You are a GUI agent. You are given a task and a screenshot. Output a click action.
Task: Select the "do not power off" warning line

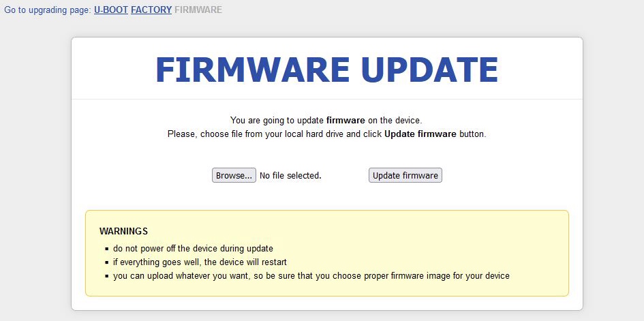pos(193,249)
